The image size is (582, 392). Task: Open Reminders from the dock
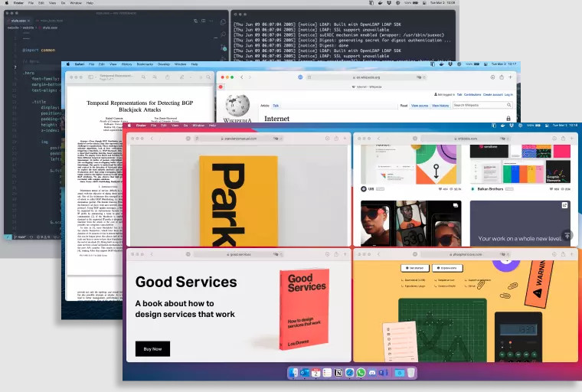pyautogui.click(x=327, y=373)
